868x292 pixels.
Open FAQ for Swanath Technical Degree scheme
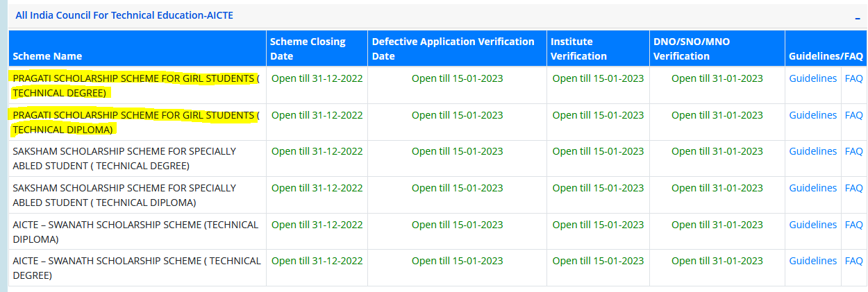[x=853, y=261]
